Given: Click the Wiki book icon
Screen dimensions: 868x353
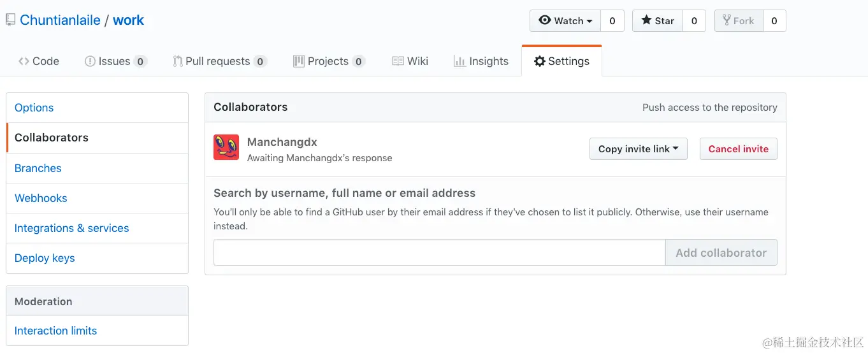Looking at the screenshot, I should pyautogui.click(x=398, y=61).
